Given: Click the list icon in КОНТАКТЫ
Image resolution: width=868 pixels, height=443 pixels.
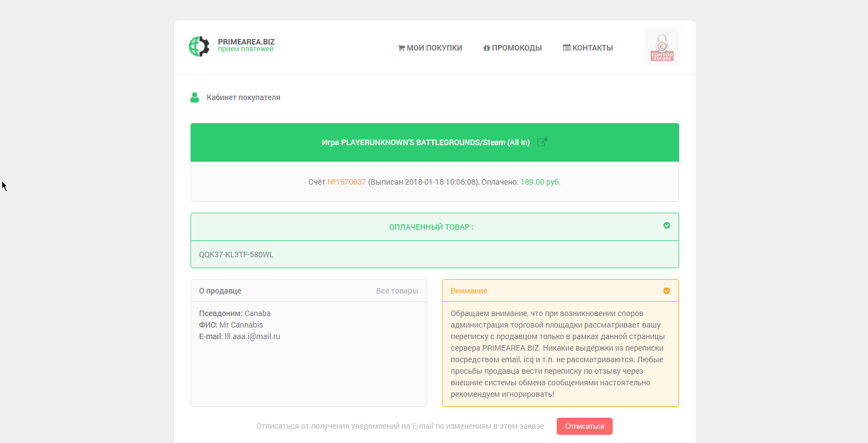Looking at the screenshot, I should click(x=567, y=48).
